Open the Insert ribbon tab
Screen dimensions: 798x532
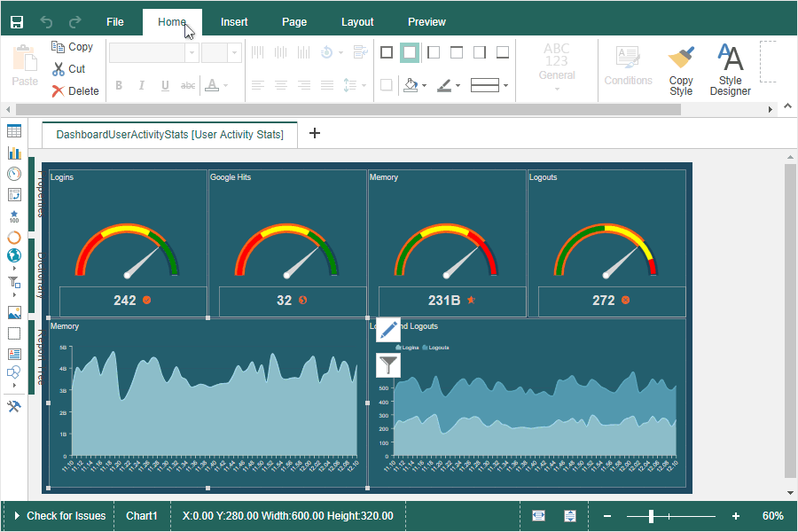pos(234,22)
